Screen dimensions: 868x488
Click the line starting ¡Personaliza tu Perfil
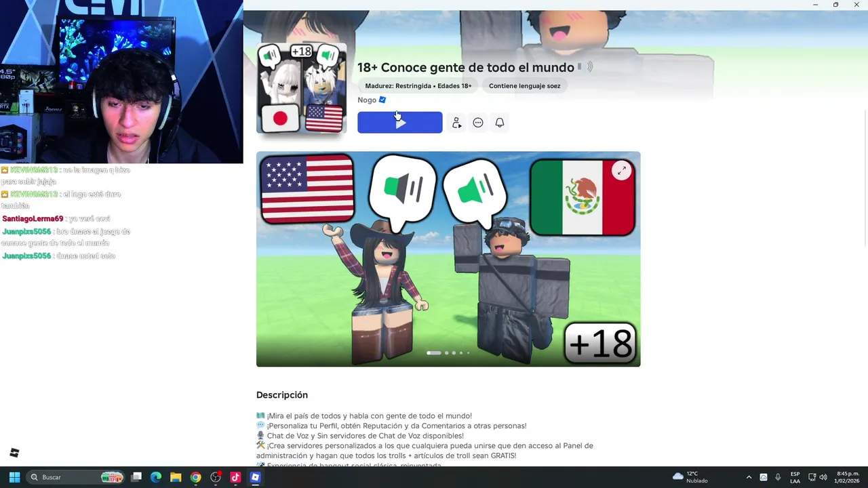391,426
